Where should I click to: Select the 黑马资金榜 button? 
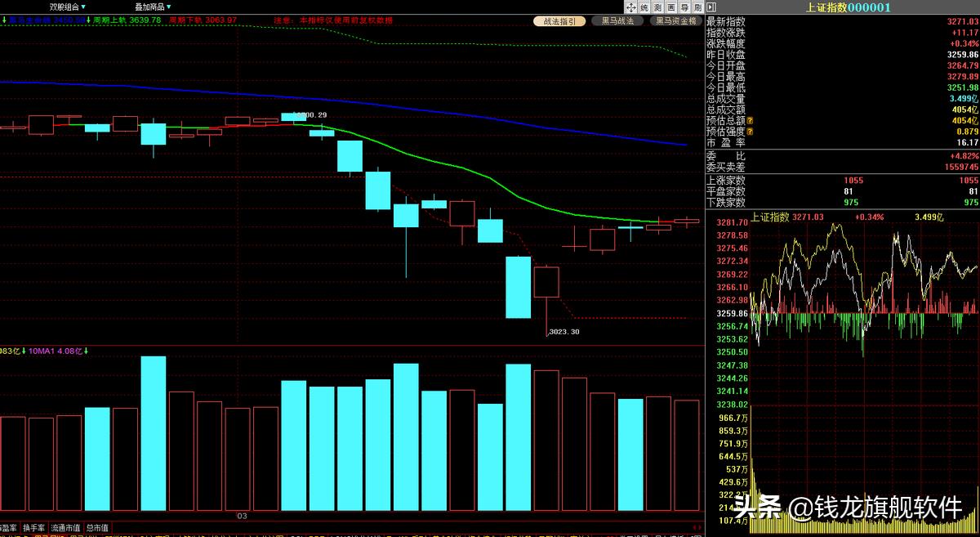[x=675, y=20]
